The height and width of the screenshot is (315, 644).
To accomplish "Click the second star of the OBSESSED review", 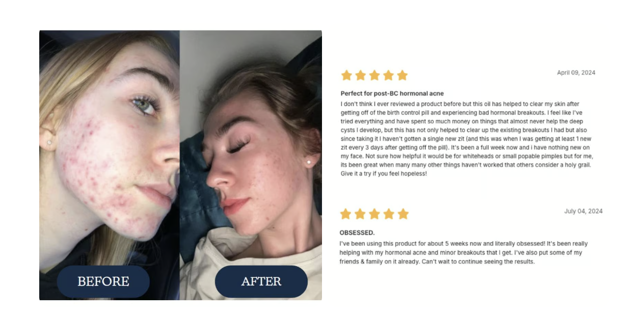I will tap(360, 214).
